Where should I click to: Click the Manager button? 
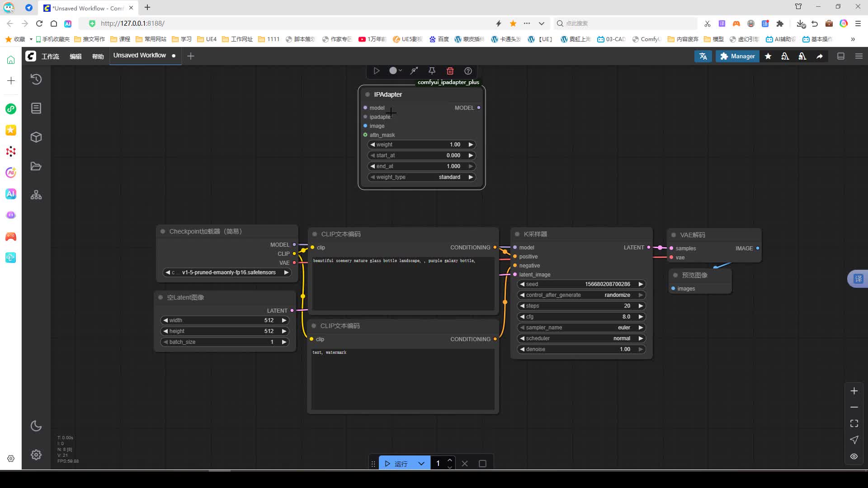click(x=737, y=56)
